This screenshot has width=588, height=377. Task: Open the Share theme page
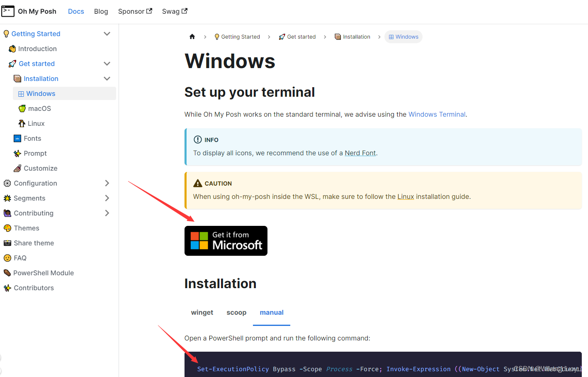tap(34, 243)
